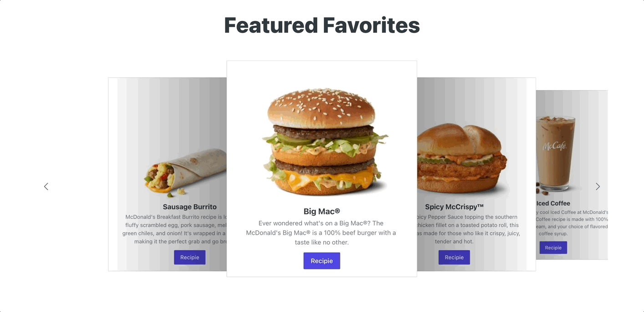
Task: Click the Spicy McCrispy description text
Action: [468, 229]
